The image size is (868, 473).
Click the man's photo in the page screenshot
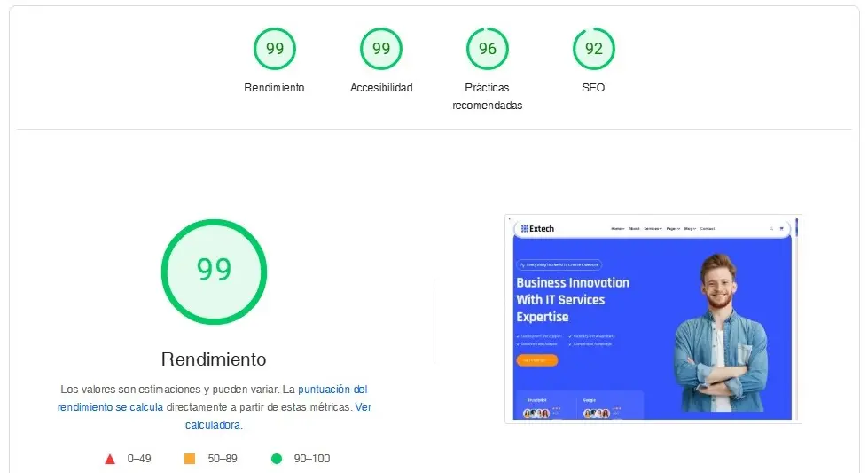[716, 333]
